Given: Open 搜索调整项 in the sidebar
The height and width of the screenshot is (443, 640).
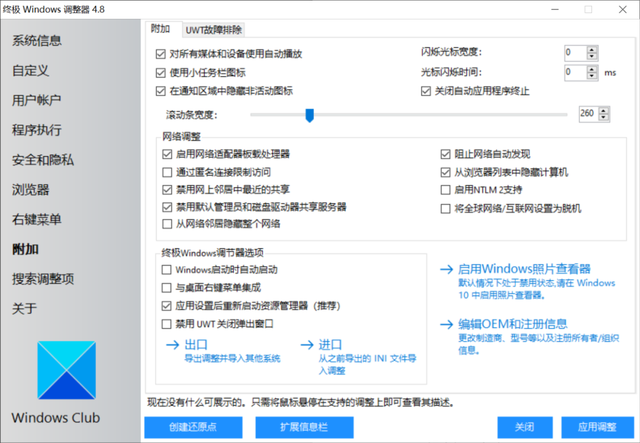Looking at the screenshot, I should point(43,279).
